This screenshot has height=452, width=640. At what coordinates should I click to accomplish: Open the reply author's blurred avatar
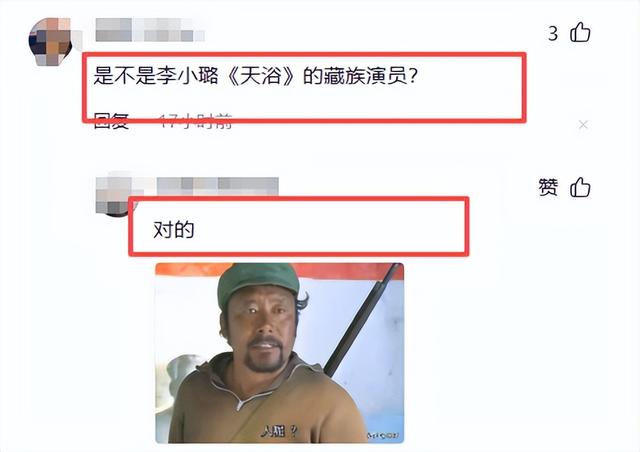click(112, 195)
